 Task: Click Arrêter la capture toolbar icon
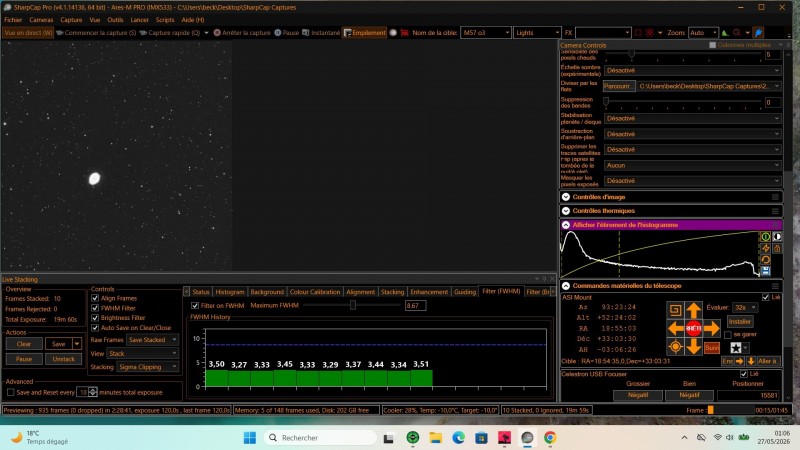pos(217,33)
